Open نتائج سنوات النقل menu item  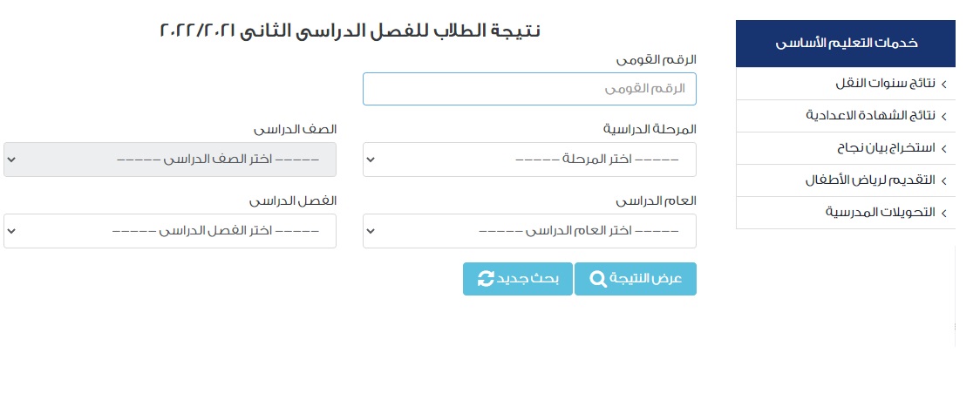point(846,84)
